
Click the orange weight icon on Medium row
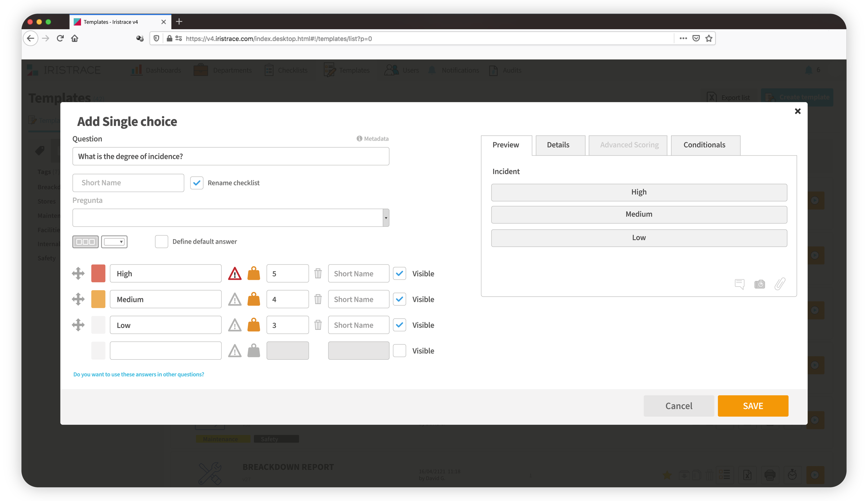pos(254,299)
